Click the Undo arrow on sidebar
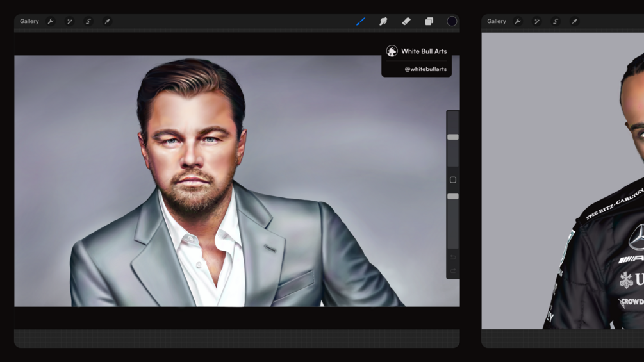 click(453, 258)
